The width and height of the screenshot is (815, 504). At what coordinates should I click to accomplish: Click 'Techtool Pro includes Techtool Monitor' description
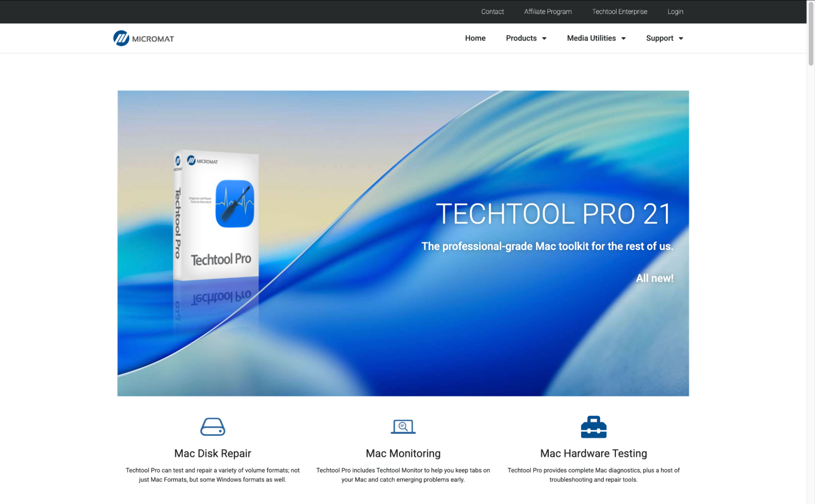pyautogui.click(x=403, y=475)
